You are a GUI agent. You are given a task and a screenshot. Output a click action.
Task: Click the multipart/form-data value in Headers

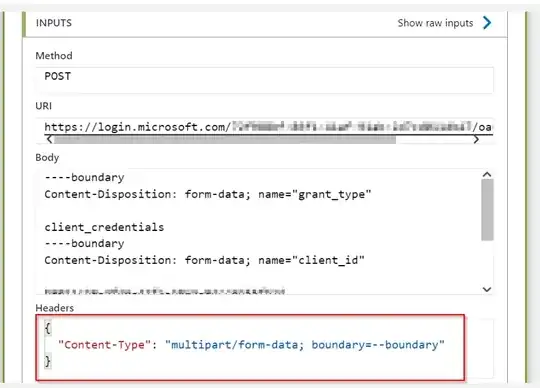305,345
